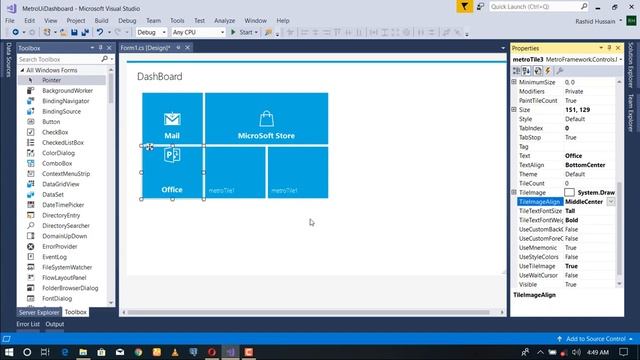The image size is (640, 360).
Task: Click the Rashid Hussain account name
Action: pos(595,21)
